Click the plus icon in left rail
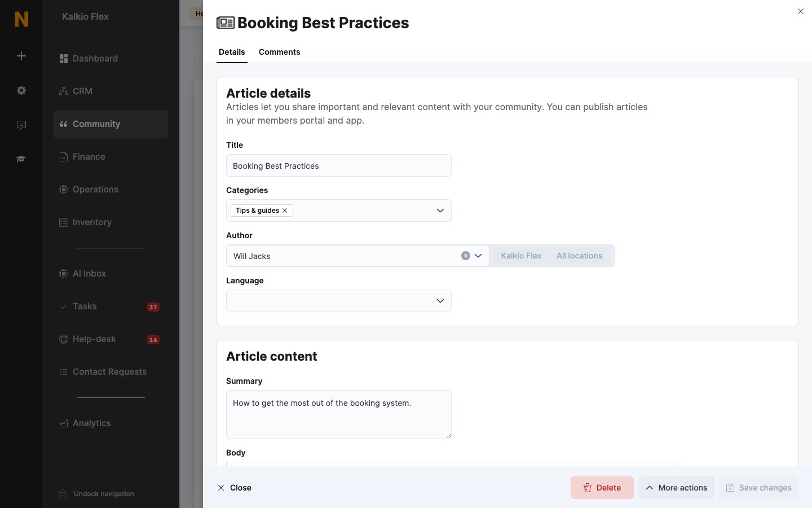Viewport: 812px width, 508px height. [21, 56]
